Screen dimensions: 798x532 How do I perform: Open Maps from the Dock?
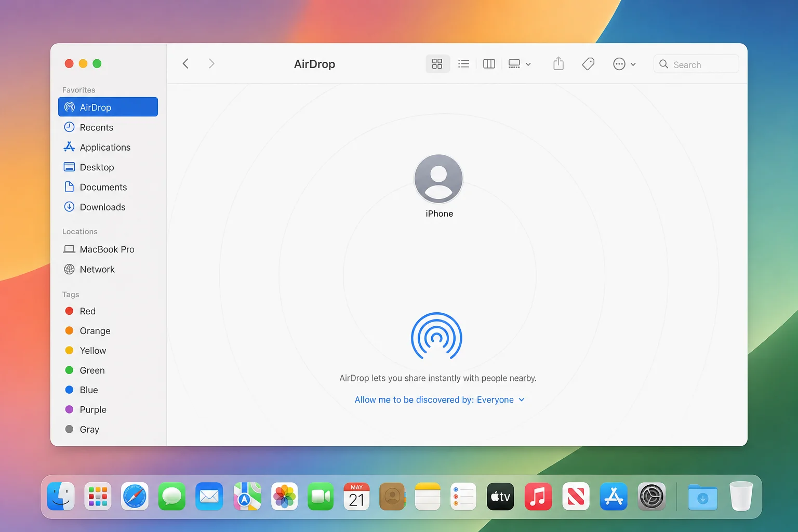(x=247, y=497)
